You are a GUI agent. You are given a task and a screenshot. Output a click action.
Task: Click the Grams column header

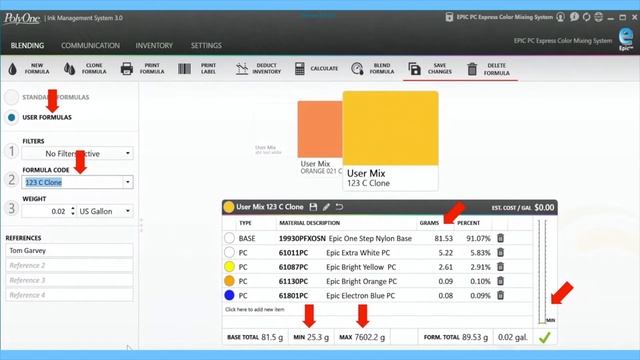pyautogui.click(x=429, y=223)
